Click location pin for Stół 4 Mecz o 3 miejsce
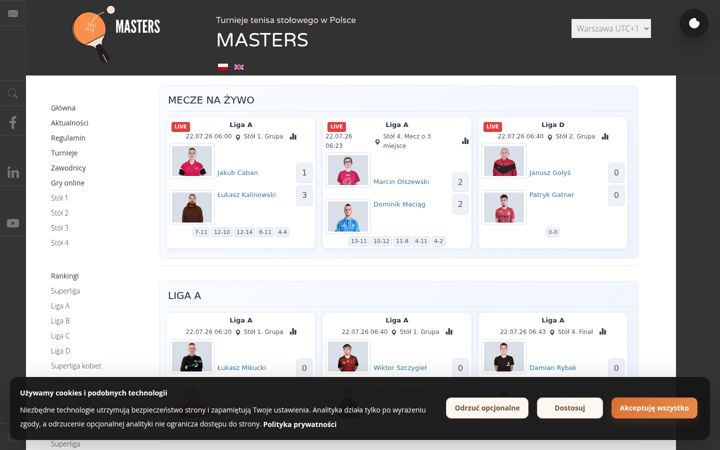 377,141
